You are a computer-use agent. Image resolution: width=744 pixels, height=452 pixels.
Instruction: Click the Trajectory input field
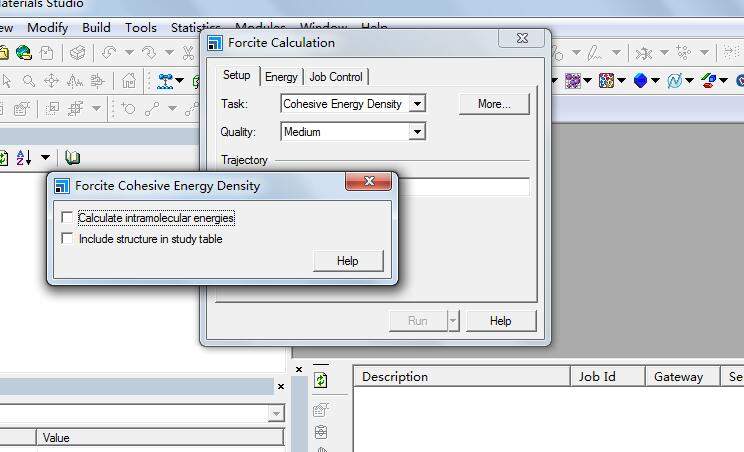464,186
